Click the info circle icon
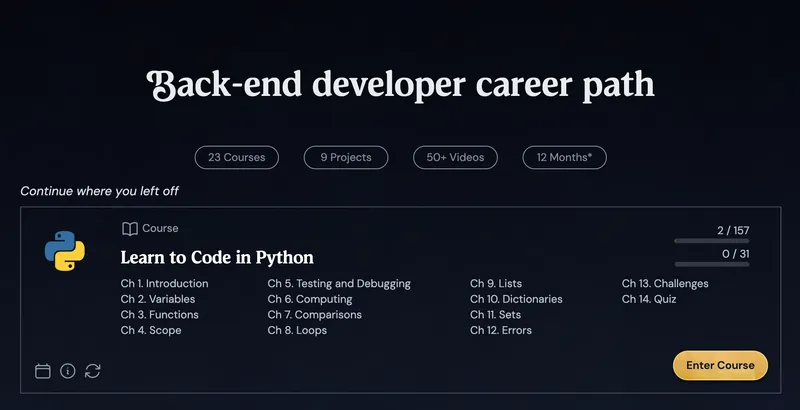800x410 pixels. click(68, 371)
